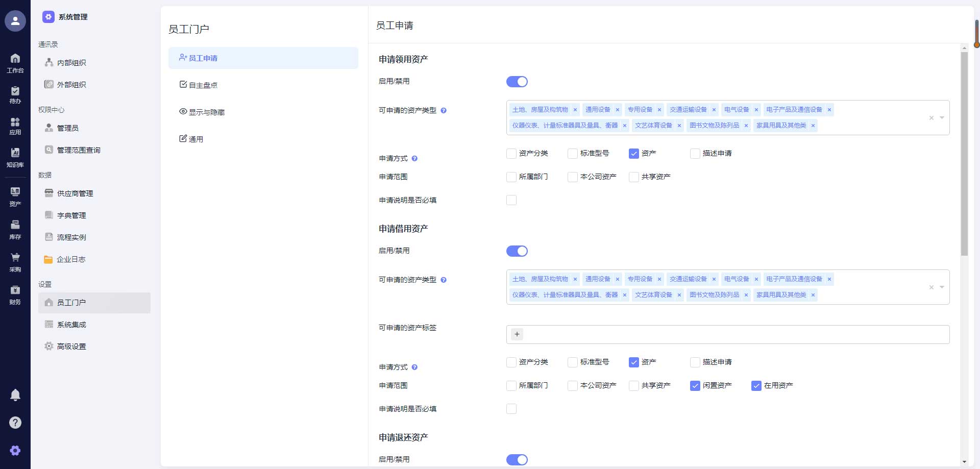Uncheck 在用资产 in 申请借用资产 section

[756, 386]
